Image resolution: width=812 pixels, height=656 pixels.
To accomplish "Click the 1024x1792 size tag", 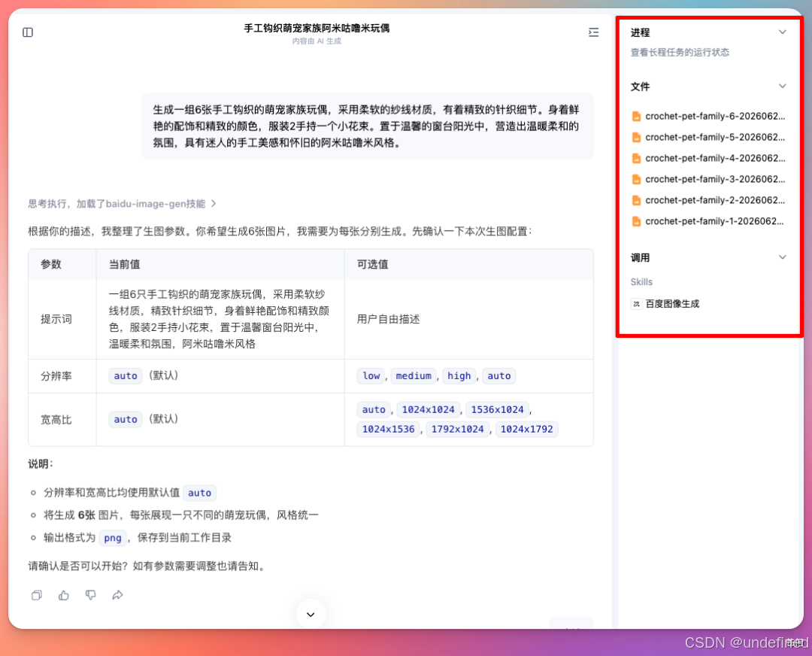I will point(526,429).
